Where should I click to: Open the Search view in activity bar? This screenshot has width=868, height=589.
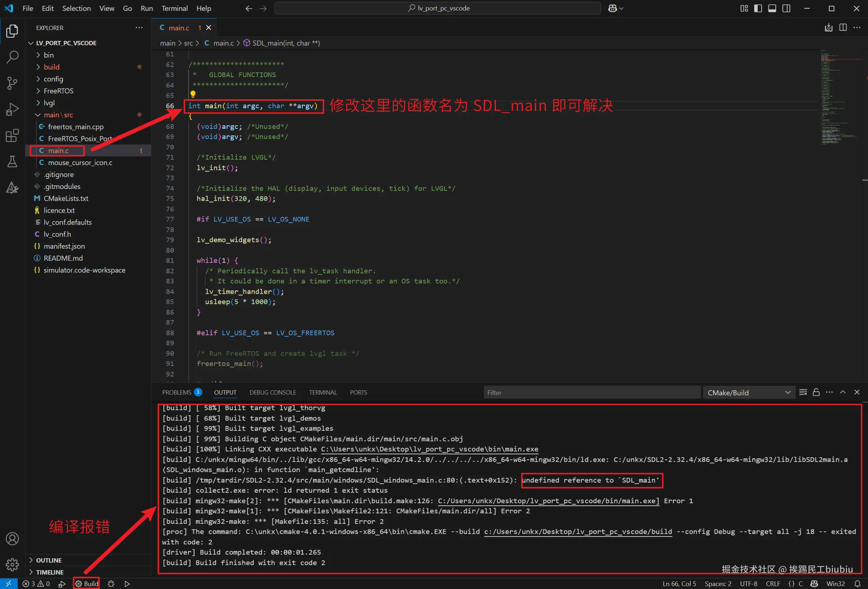[12, 57]
